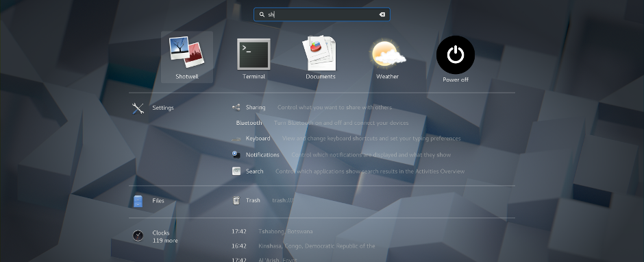644x262 pixels.
Task: Launch the Shotwell photo app
Action: (x=187, y=57)
